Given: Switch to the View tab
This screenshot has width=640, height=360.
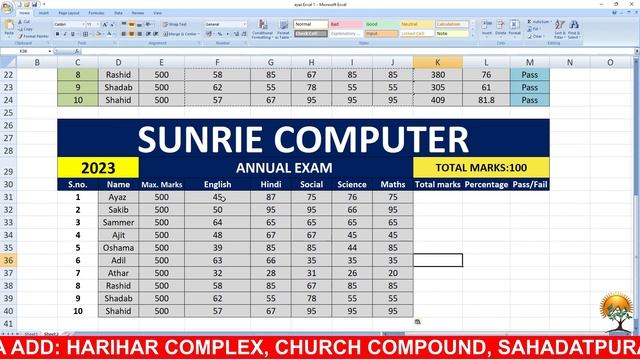Looking at the screenshot, I should 157,13.
